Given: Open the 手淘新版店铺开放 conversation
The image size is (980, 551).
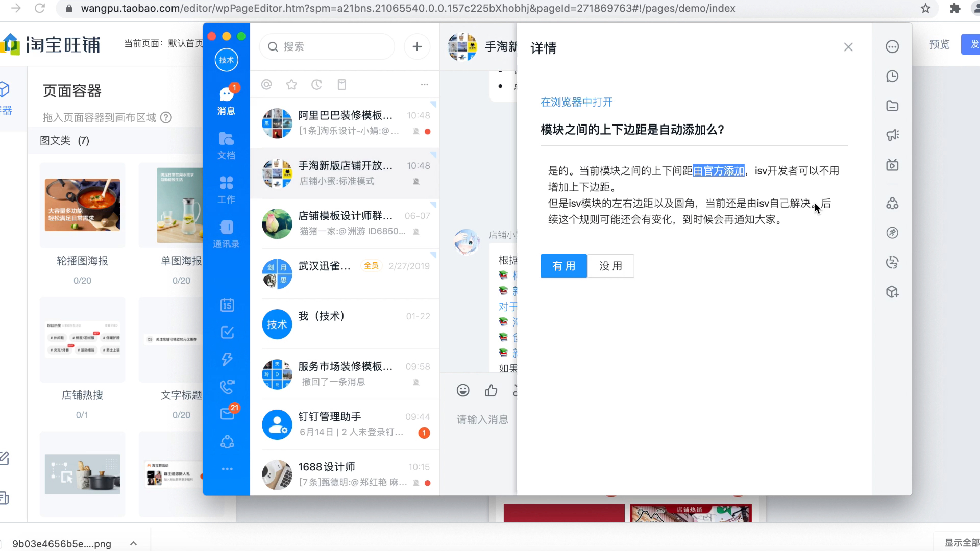Looking at the screenshot, I should 345,173.
